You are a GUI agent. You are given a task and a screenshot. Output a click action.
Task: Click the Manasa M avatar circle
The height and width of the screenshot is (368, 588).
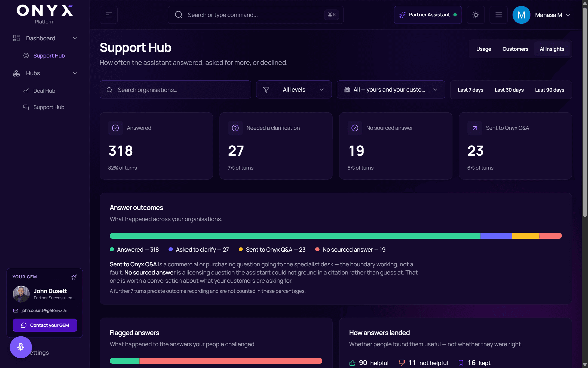pos(521,15)
